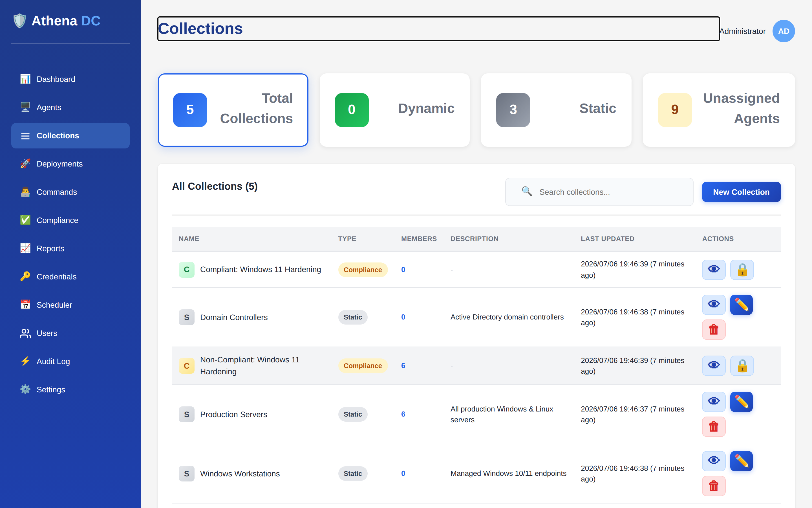Click the LAST UPDATED column header
This screenshot has width=812, height=508.
(x=607, y=238)
